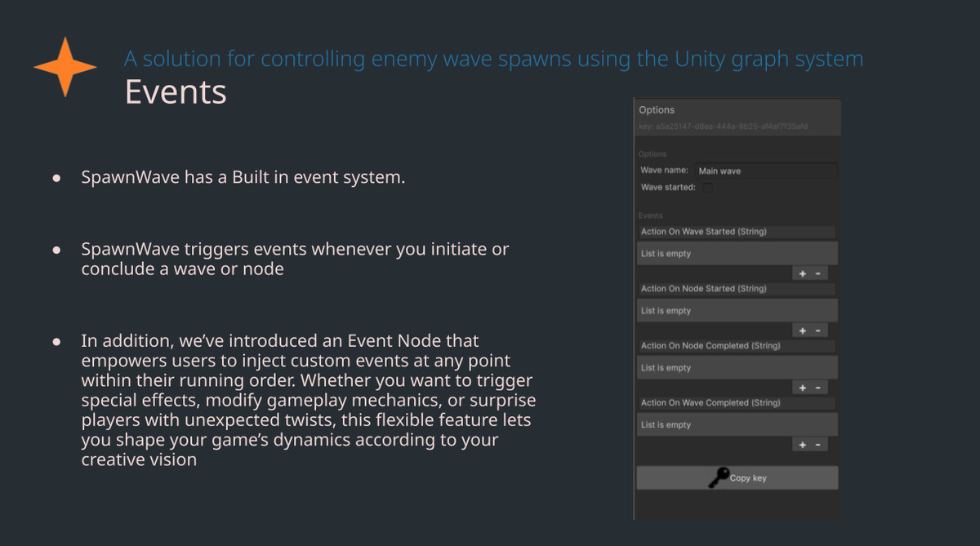Select the Action On Node Started header
The image size is (980, 546).
coord(737,289)
